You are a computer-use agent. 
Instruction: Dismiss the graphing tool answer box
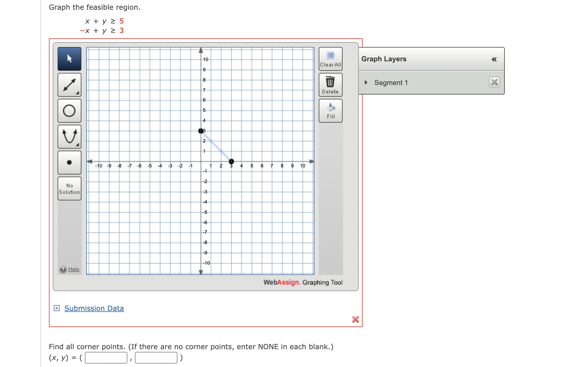pyautogui.click(x=355, y=320)
